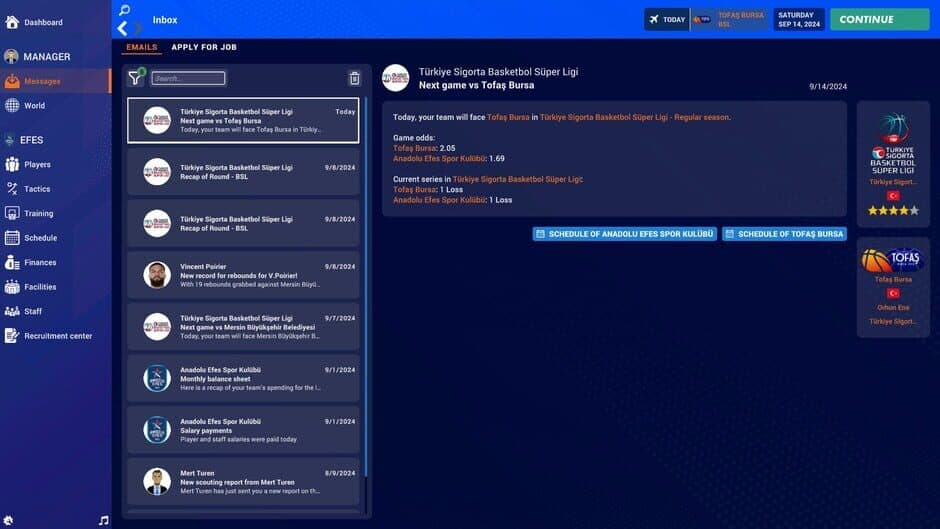940x529 pixels.
Task: Open Vincent Poirier rebounds record email
Action: [x=243, y=275]
